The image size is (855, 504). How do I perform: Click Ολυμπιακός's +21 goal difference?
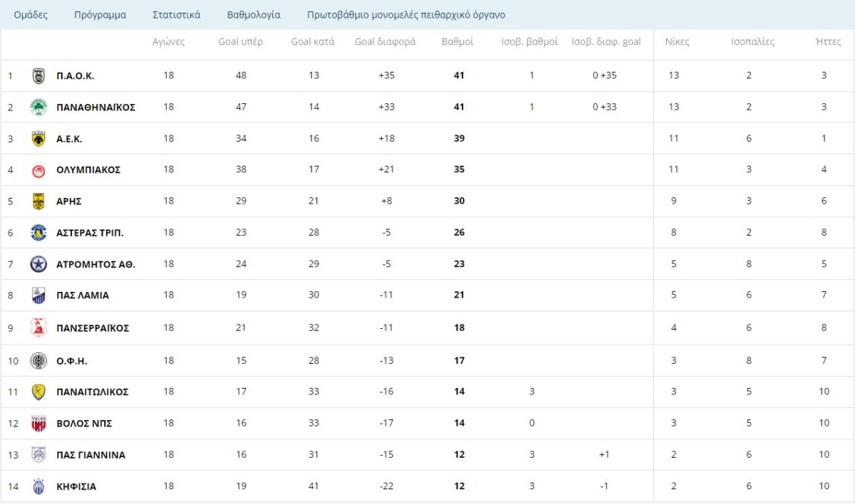tap(388, 169)
